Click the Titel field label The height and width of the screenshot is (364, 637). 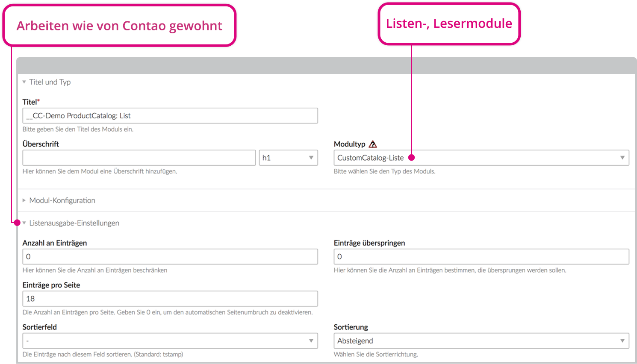[31, 102]
